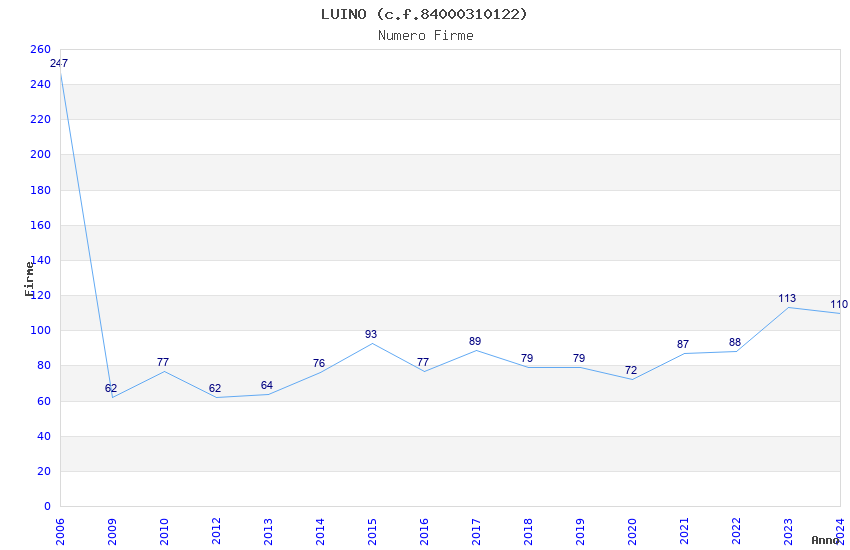Select the 2018 year label on x-axis
This screenshot has height=550, width=850.
pyautogui.click(x=528, y=531)
